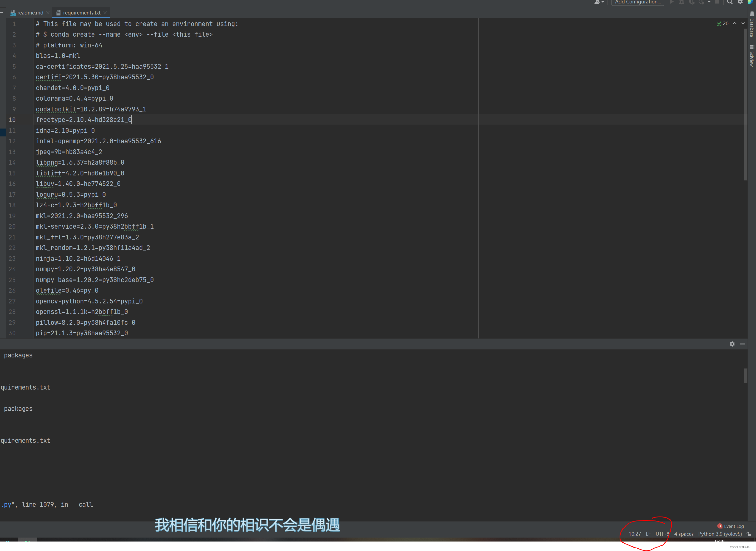Change the UTF-8 file encoding

tap(662, 534)
